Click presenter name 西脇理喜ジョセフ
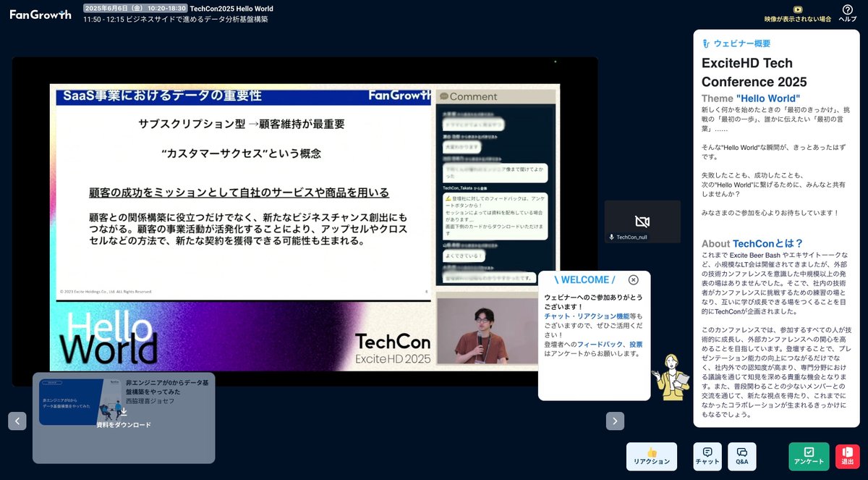 tap(150, 400)
